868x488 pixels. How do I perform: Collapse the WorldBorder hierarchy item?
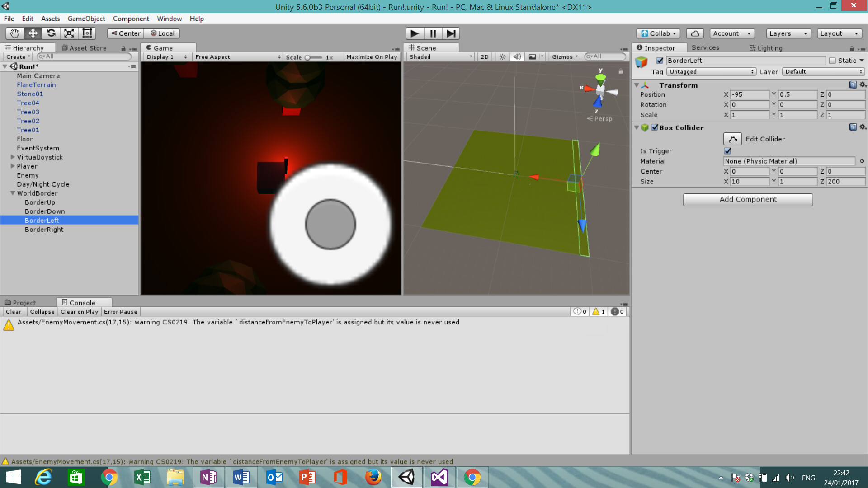click(13, 193)
